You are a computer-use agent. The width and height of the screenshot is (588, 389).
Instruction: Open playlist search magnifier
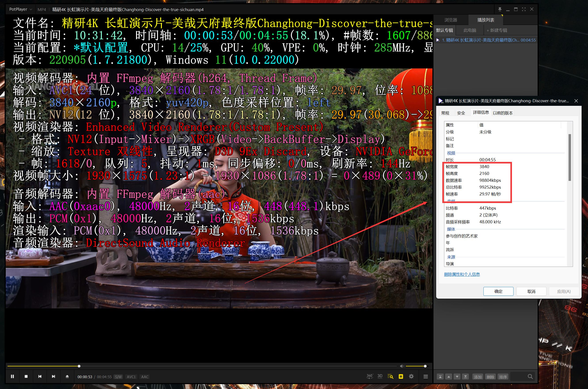click(531, 376)
